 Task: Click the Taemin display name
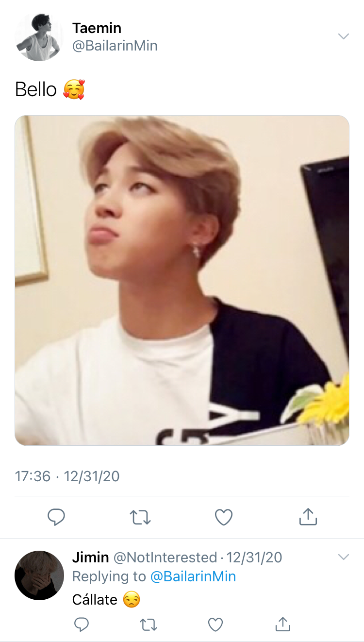point(97,28)
